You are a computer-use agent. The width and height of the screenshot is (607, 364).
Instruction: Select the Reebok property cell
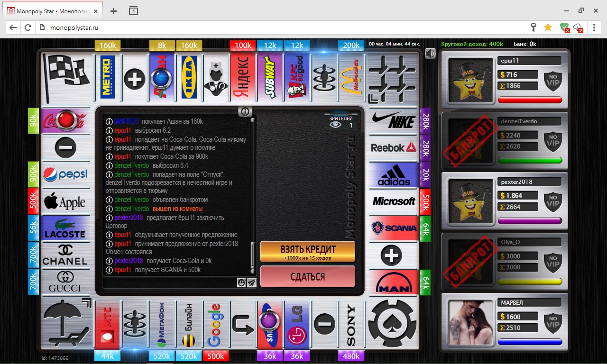click(x=394, y=148)
